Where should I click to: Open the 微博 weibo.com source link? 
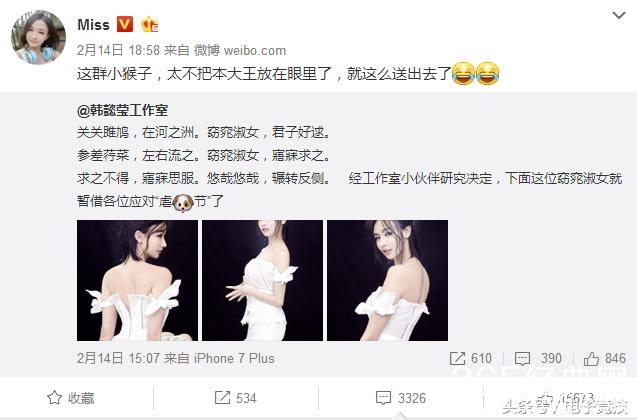pos(240,50)
